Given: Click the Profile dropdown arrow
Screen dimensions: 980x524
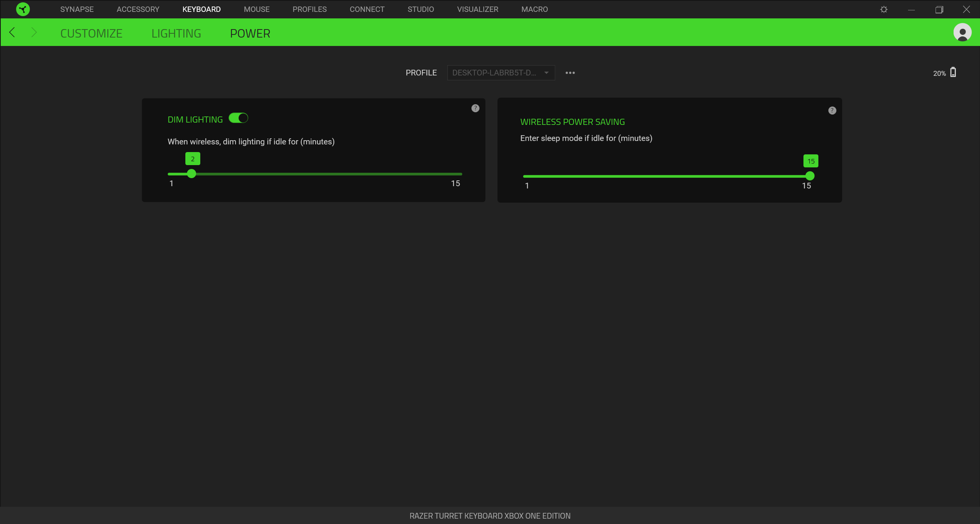Looking at the screenshot, I should click(x=546, y=73).
